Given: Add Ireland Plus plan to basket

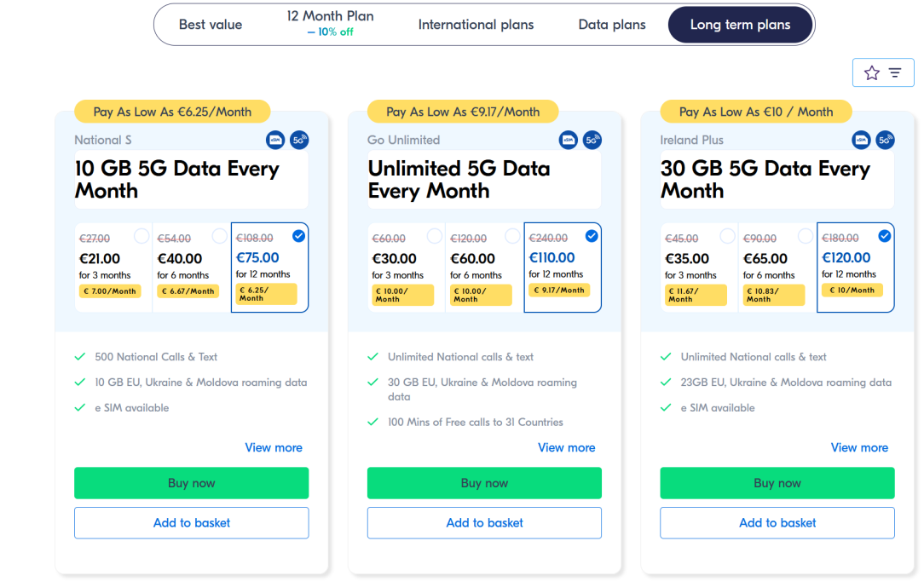Looking at the screenshot, I should point(777,523).
